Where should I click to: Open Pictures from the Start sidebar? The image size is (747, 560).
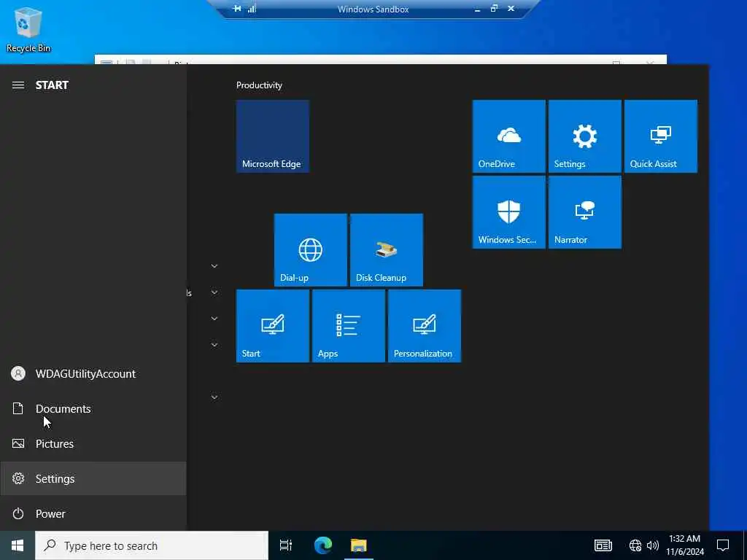[93, 444]
